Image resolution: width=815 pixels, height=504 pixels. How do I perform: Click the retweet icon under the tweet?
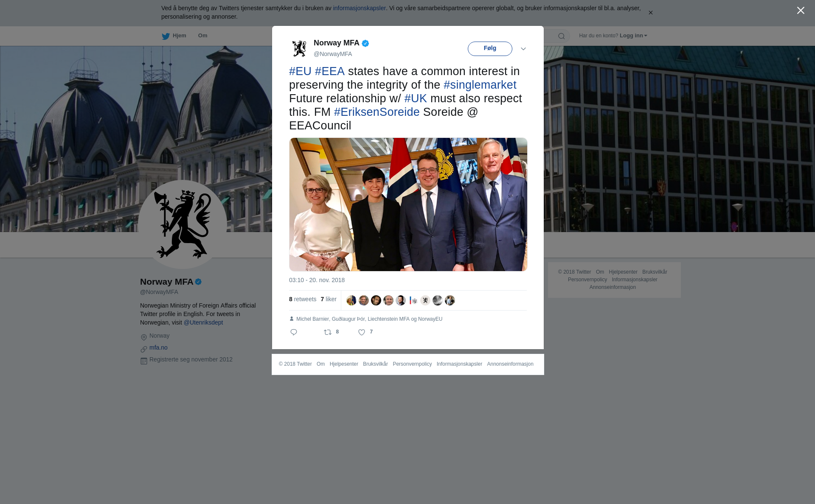(328, 332)
